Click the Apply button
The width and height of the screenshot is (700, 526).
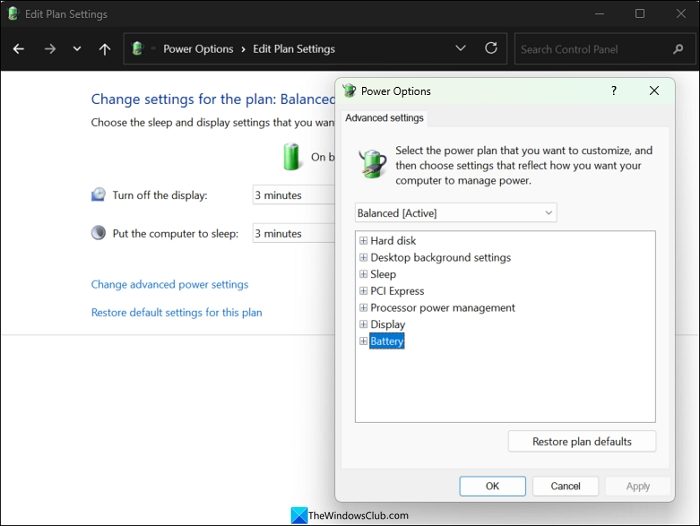pos(638,486)
